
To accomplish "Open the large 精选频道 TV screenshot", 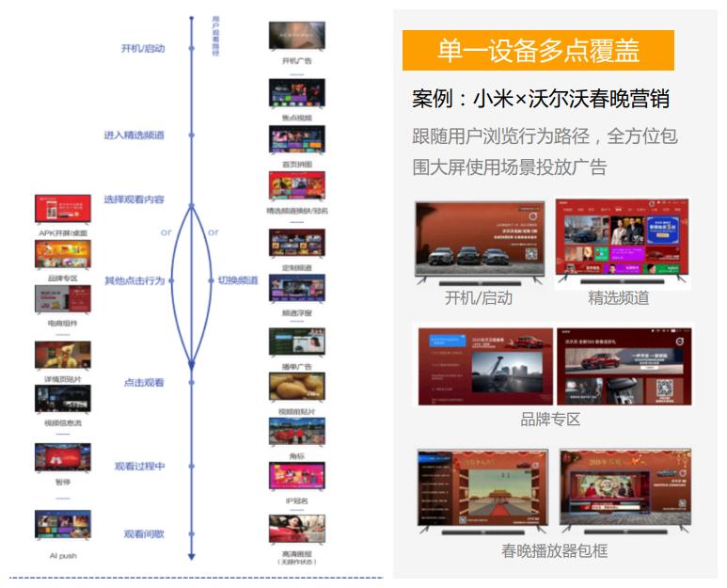I will (623, 241).
